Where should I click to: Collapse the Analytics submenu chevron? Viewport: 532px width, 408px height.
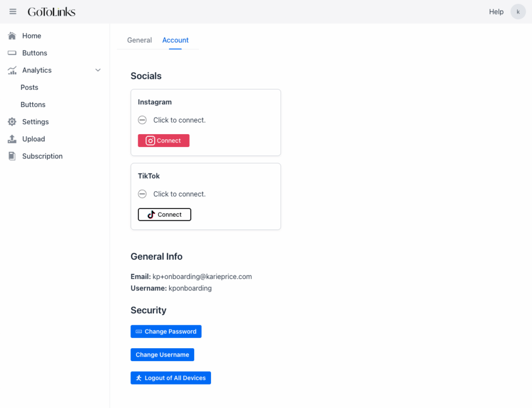pyautogui.click(x=98, y=70)
